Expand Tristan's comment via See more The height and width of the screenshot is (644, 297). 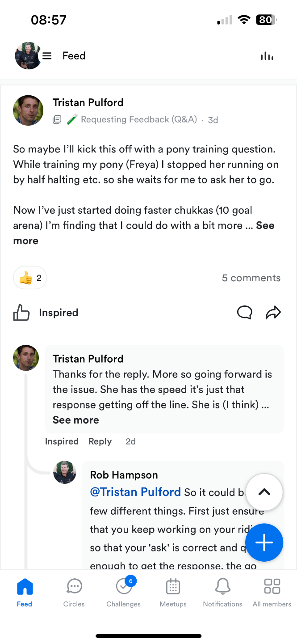[x=75, y=420]
